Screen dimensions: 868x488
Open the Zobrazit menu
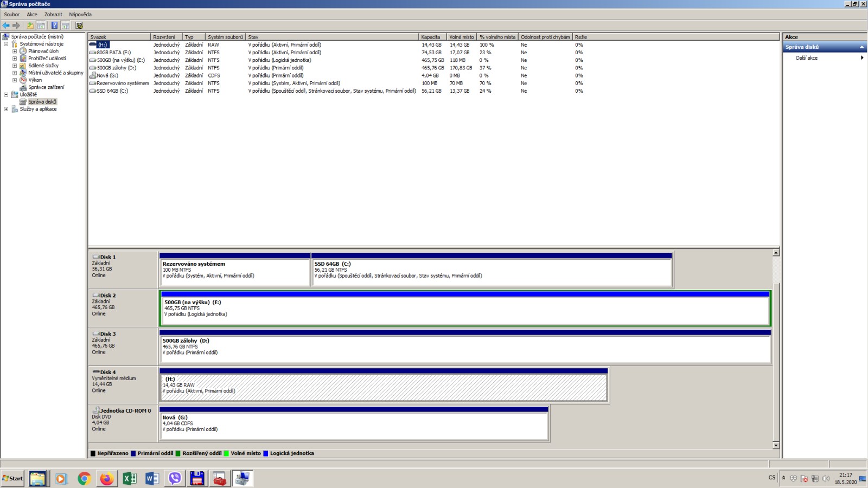[53, 15]
